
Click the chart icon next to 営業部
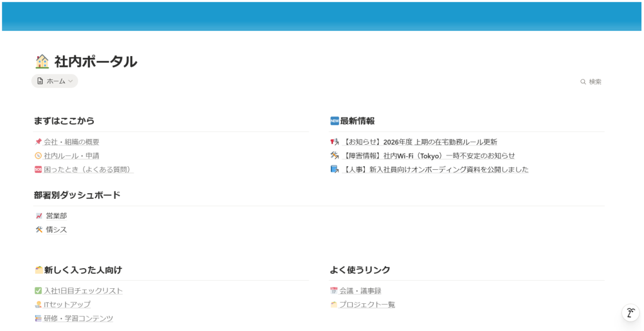(39, 216)
